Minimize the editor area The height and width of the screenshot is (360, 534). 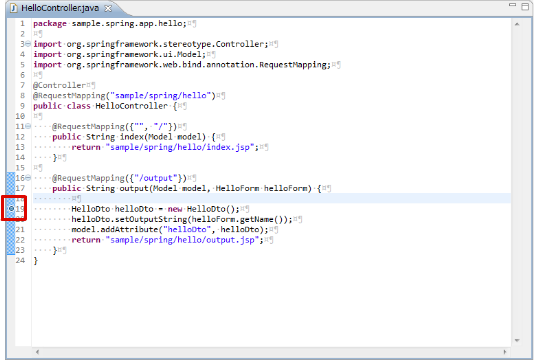(x=512, y=5)
